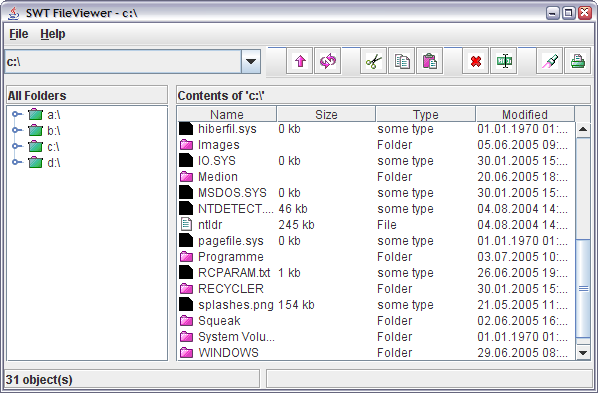Viewport: 598px width, 393px height.
Task: Click the vertical scrollbar thumb
Action: click(x=583, y=288)
